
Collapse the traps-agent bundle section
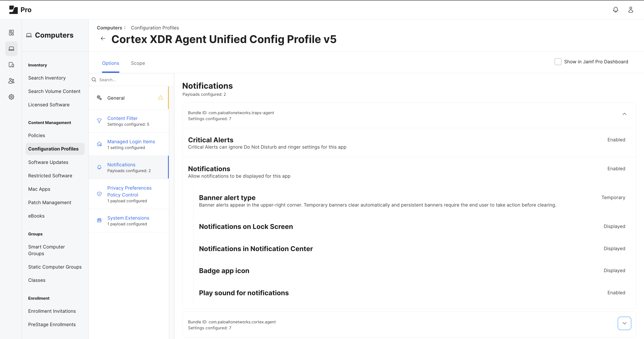click(x=624, y=114)
